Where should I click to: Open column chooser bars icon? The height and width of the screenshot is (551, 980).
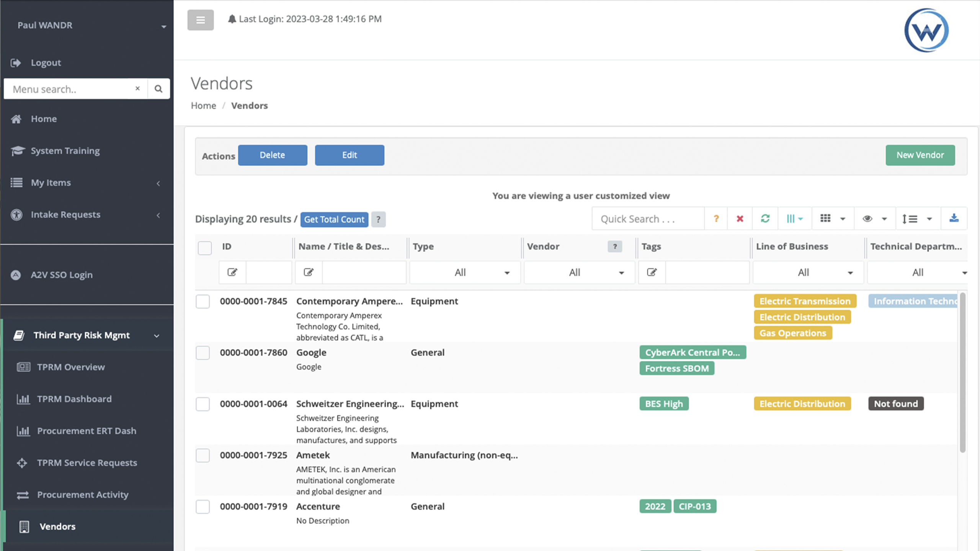coord(794,218)
